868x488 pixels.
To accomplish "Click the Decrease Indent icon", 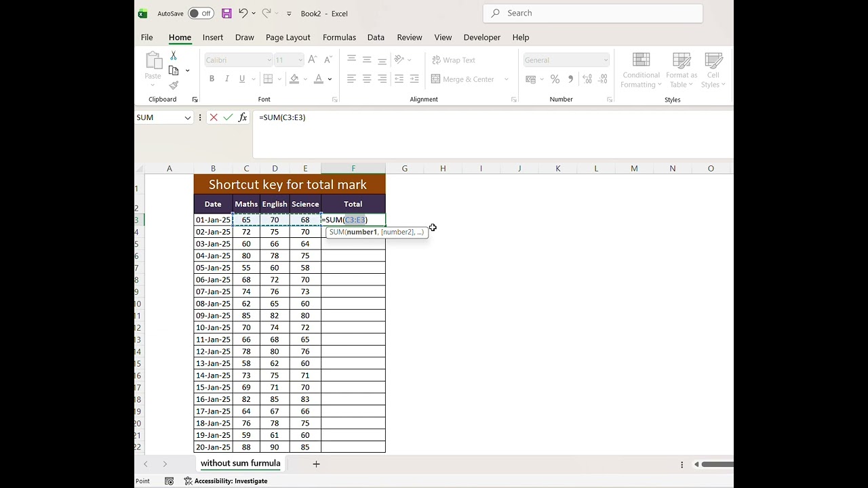I will 399,79.
